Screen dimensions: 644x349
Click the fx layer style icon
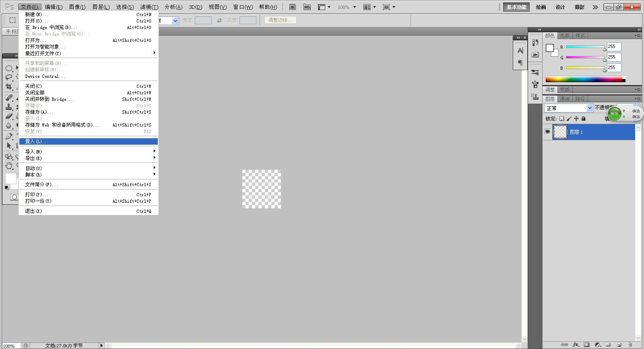576,345
